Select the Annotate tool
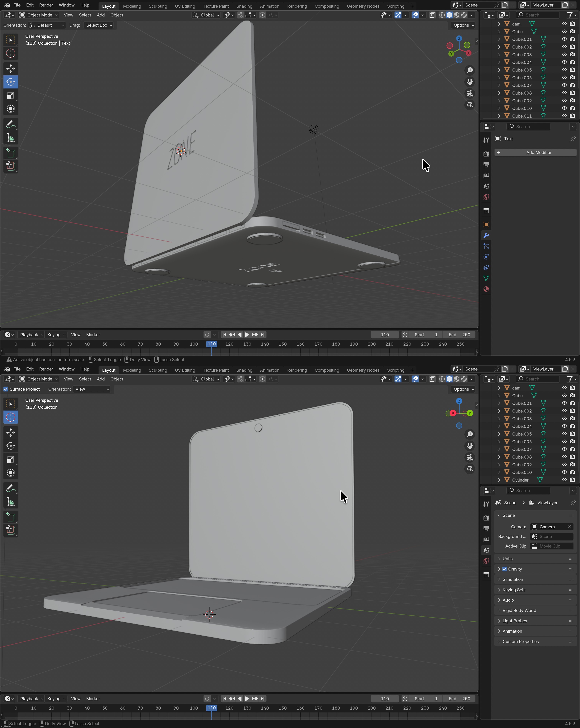The image size is (580, 728). pyautogui.click(x=11, y=124)
